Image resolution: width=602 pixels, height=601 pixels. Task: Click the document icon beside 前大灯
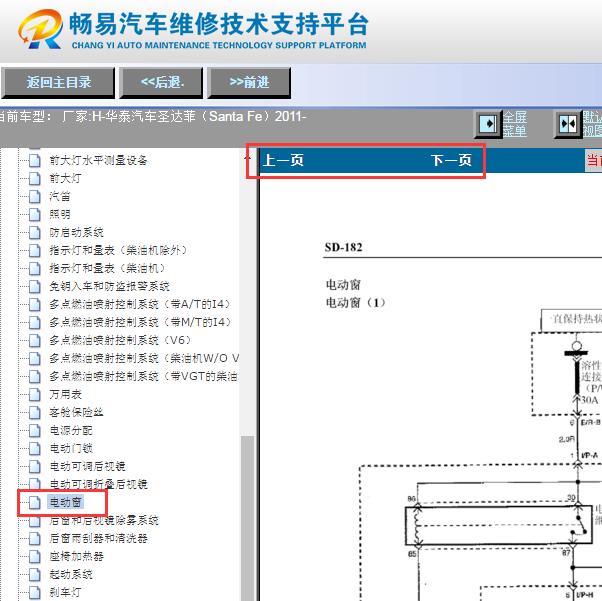point(35,178)
